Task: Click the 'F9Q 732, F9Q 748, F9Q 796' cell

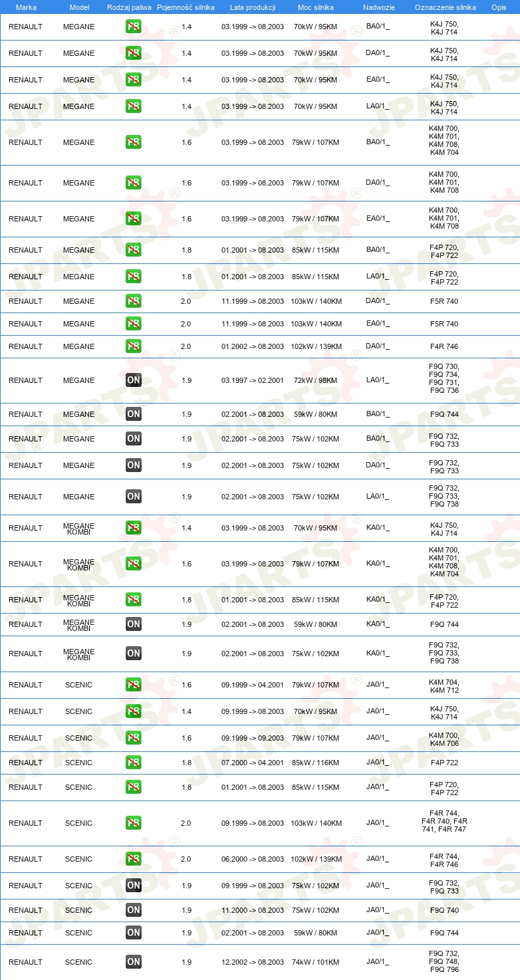Action: click(444, 961)
